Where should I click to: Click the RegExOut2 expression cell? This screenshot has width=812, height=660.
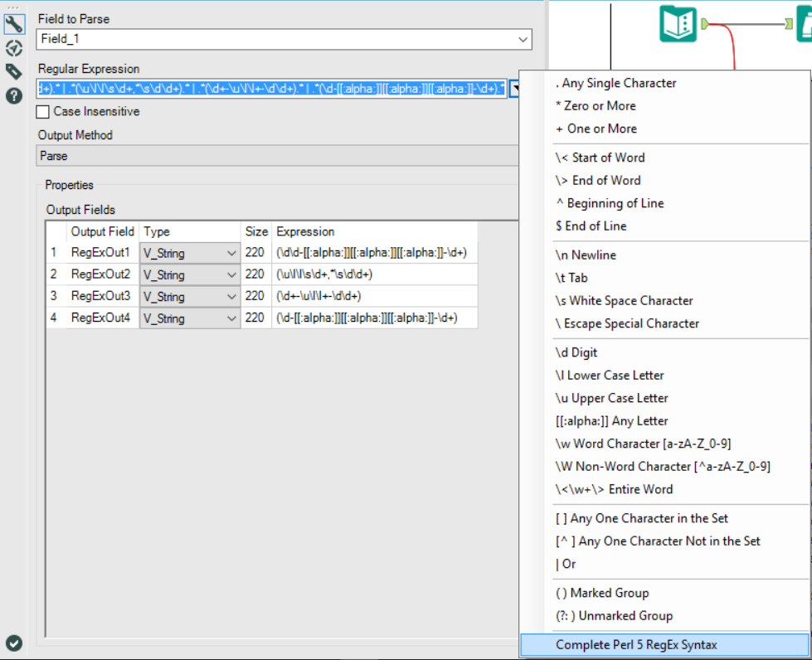click(374, 274)
